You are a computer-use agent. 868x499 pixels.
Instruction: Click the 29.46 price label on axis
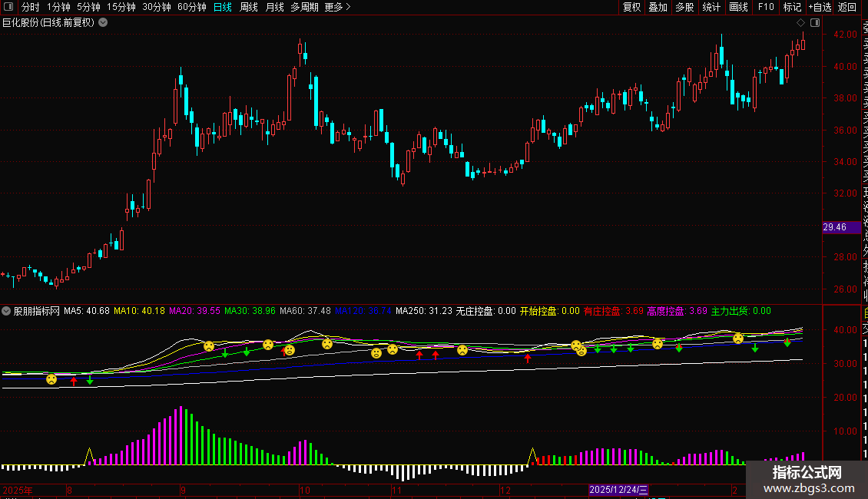coord(834,227)
